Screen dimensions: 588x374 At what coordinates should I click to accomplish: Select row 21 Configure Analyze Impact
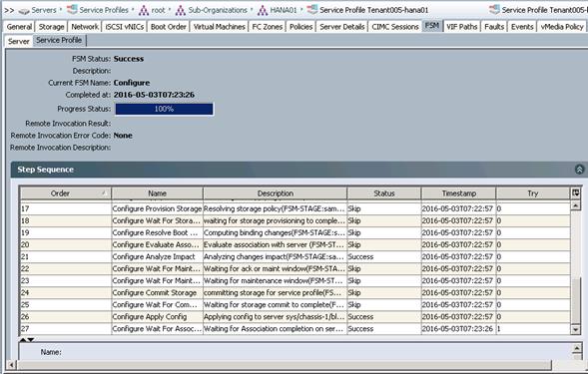(x=295, y=256)
